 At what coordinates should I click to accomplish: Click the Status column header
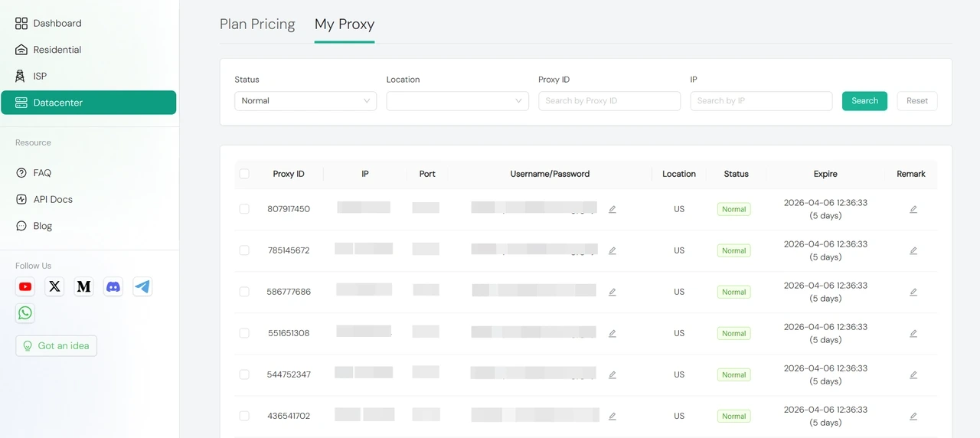pyautogui.click(x=736, y=174)
